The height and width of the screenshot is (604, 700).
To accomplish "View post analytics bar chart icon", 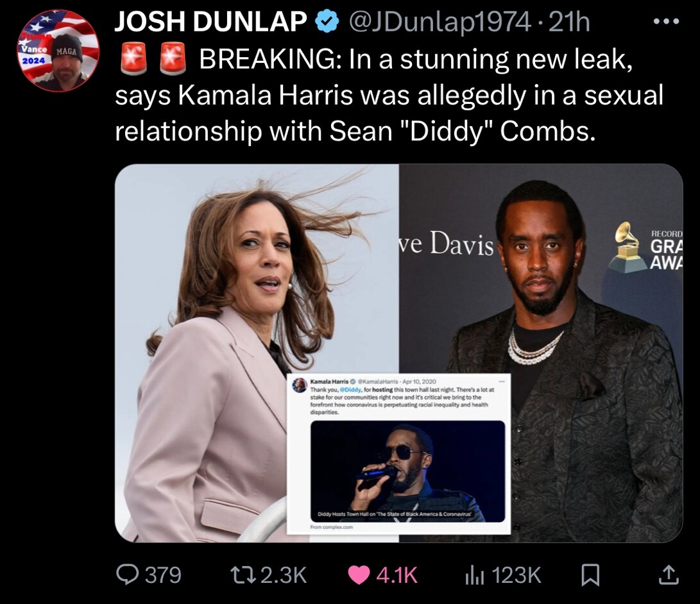I will coord(474,575).
